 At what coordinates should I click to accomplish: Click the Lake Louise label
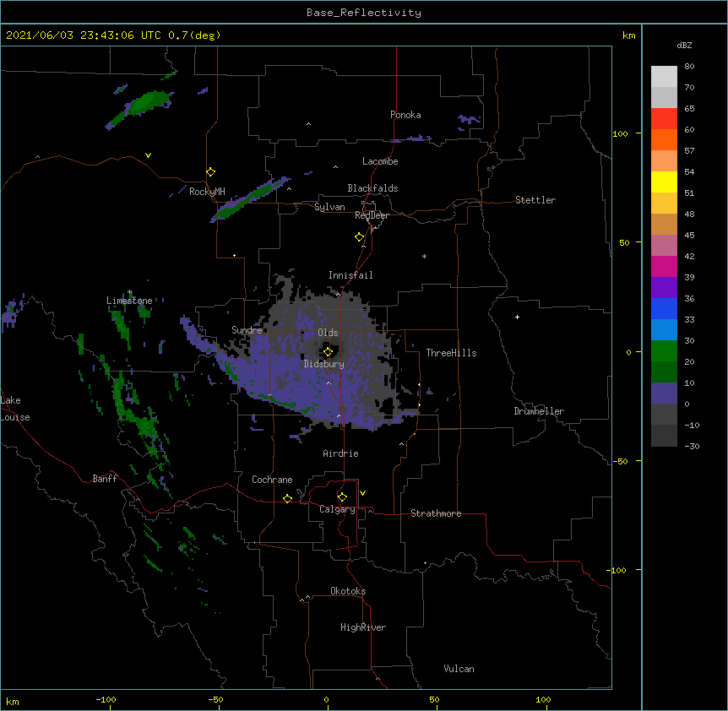click(15, 409)
